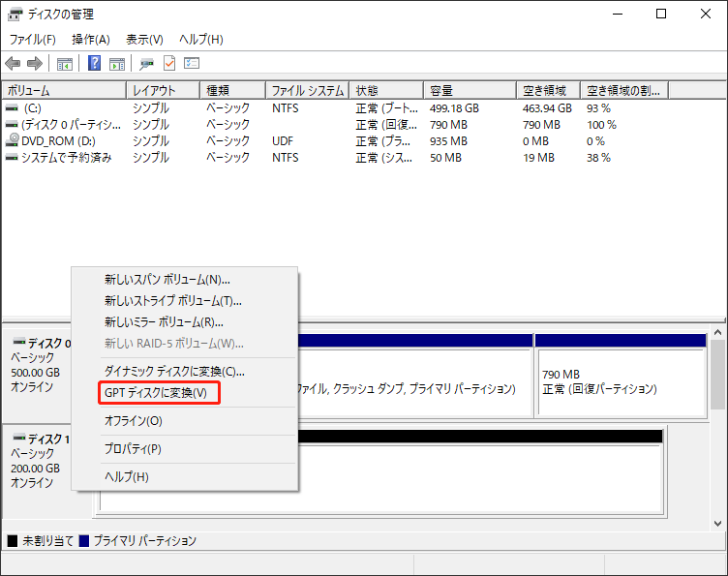Open the ファイル(F) menu
Screen dimensions: 728x576
point(33,40)
